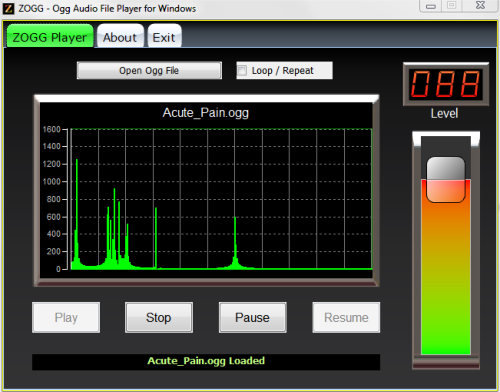Click the Resume button
This screenshot has height=392, width=500.
346,317
